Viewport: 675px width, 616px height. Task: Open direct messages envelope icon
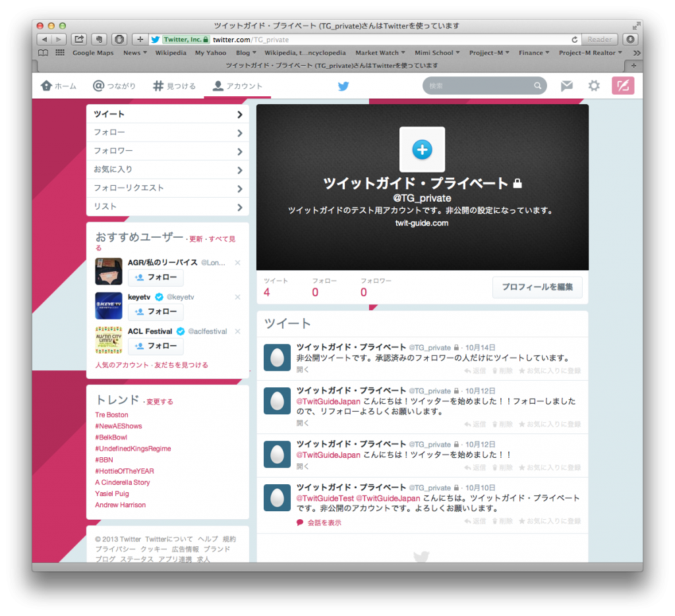tap(566, 86)
